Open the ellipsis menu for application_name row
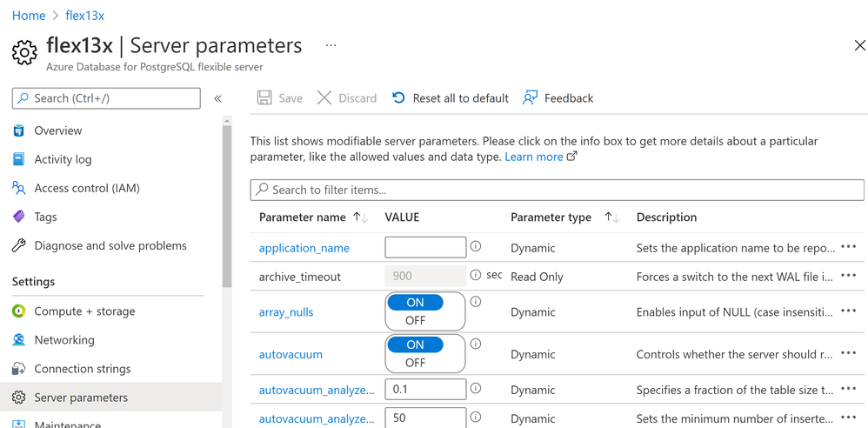 (x=849, y=247)
